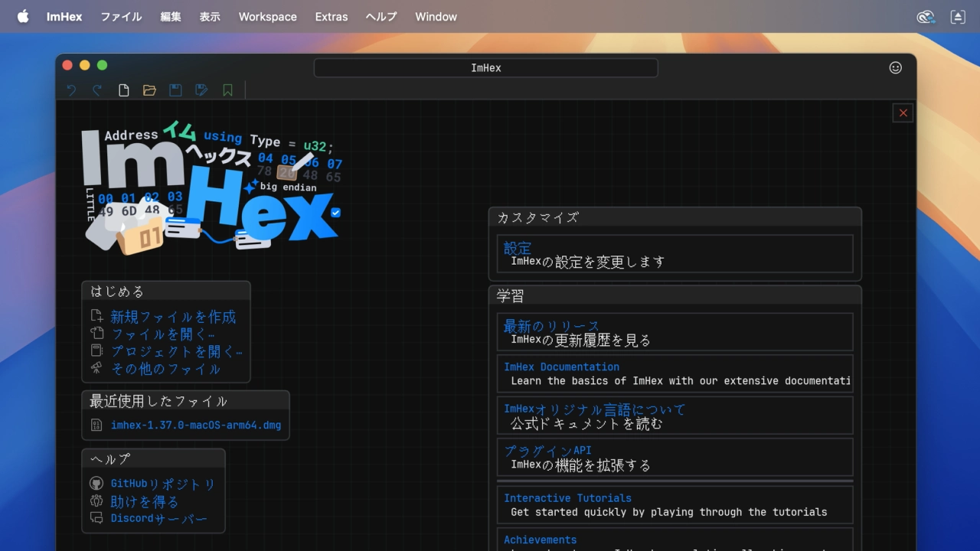Open ImHexオリジナル言語について card
This screenshot has height=551, width=980.
(675, 416)
